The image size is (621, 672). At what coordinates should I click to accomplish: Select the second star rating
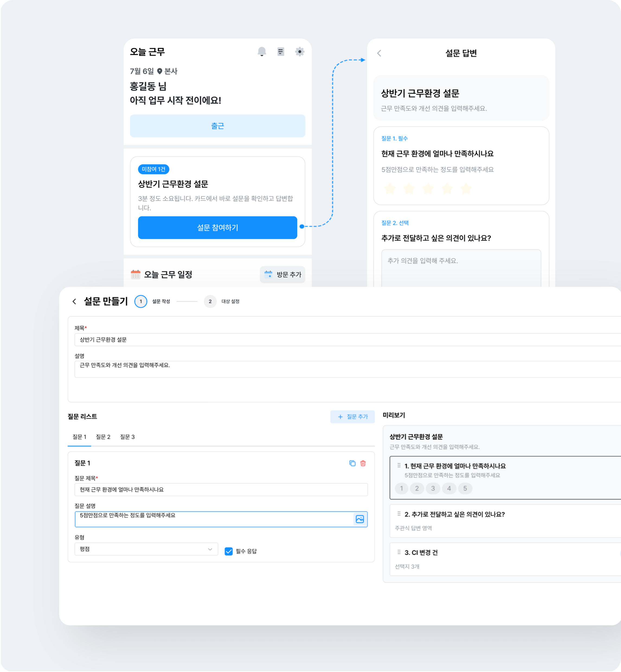point(408,188)
